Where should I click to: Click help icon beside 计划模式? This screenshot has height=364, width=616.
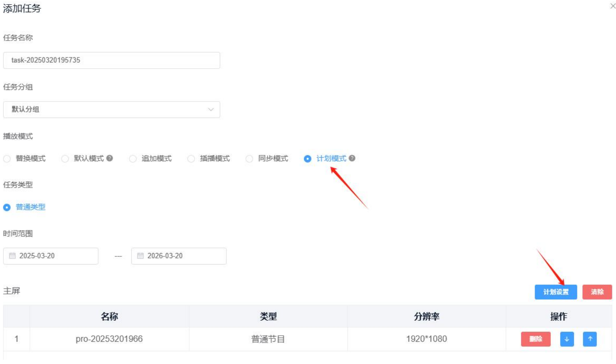352,158
